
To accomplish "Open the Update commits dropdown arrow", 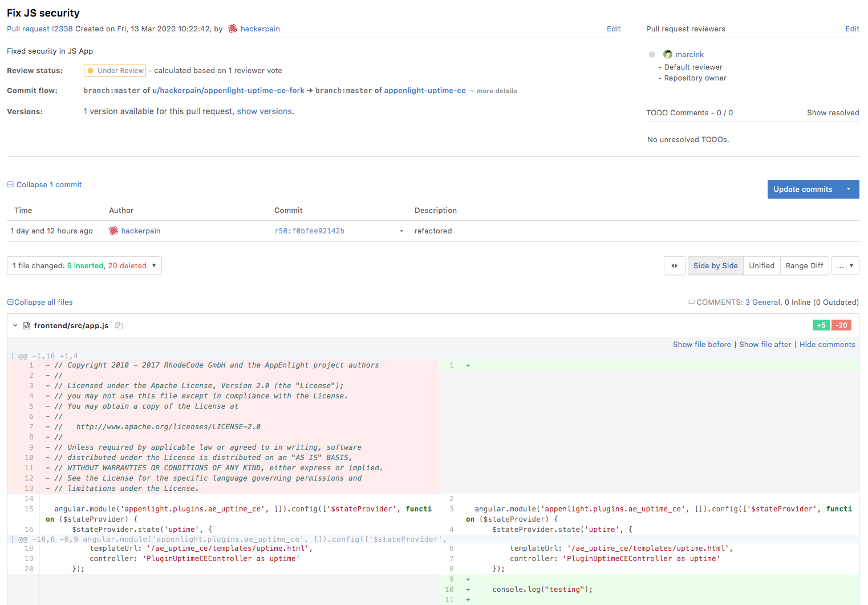I will click(849, 189).
